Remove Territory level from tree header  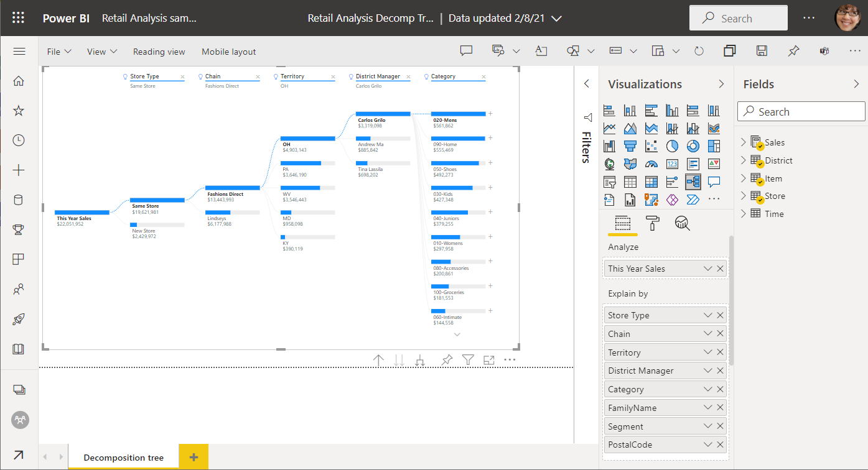point(333,77)
